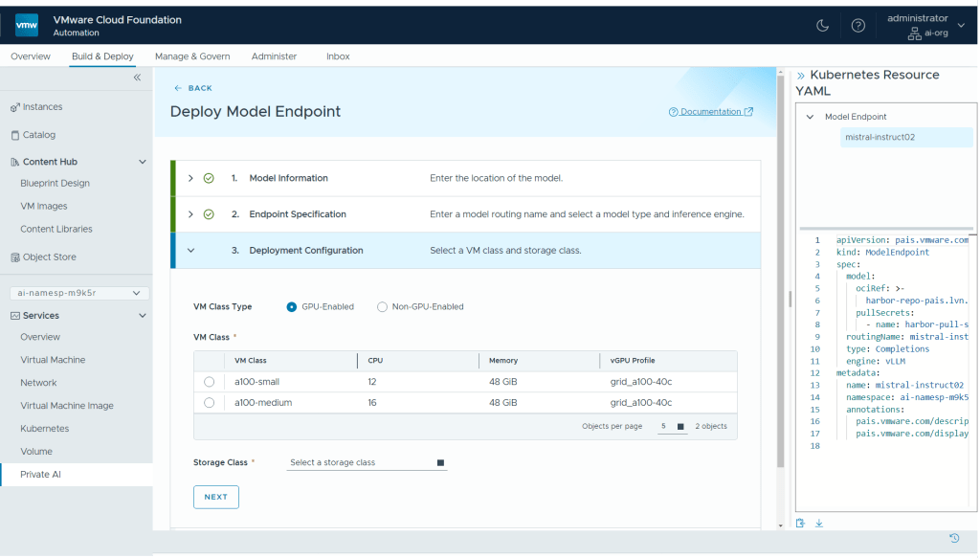
Task: Switch to the Inbox tab
Action: coord(338,56)
